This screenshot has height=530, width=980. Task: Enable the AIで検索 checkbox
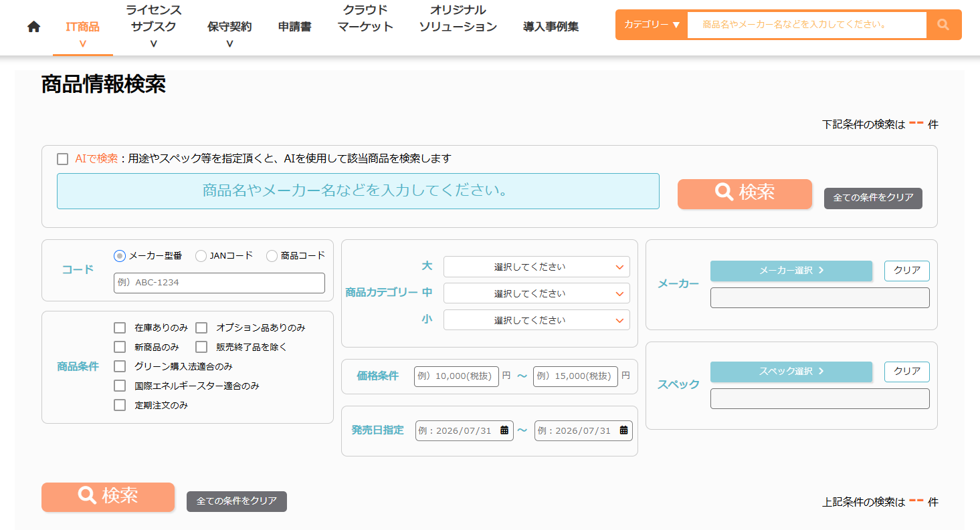pyautogui.click(x=63, y=159)
